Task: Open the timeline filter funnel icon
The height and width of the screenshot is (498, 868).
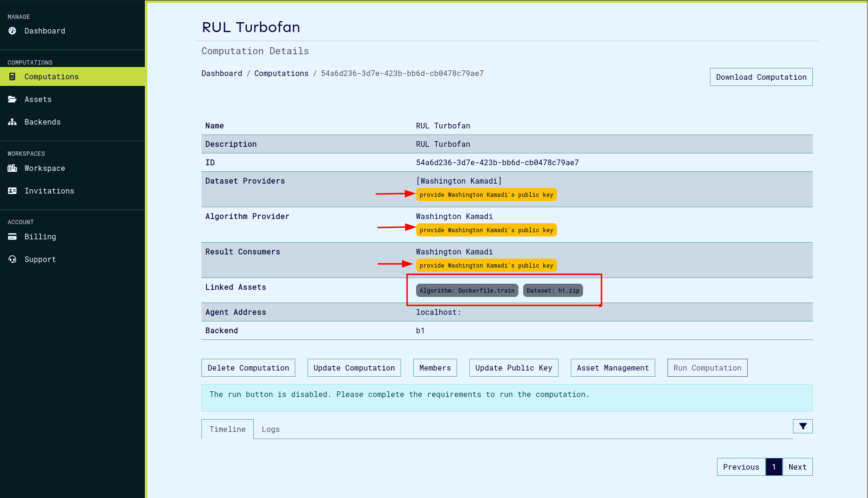Action: [802, 426]
